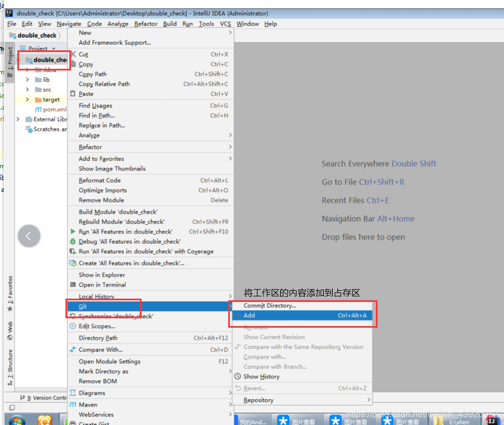Image resolution: width=504 pixels, height=425 pixels.
Task: Click the Show History clock icon
Action: tap(238, 376)
